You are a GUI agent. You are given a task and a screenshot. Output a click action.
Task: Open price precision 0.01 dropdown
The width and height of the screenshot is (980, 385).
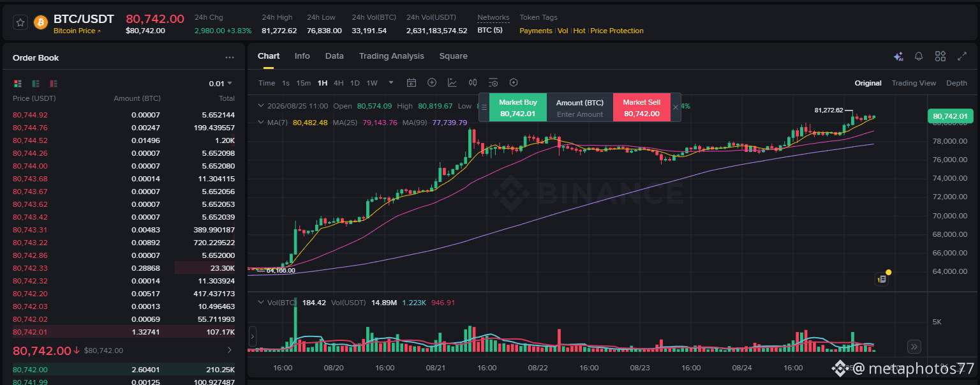(x=221, y=84)
